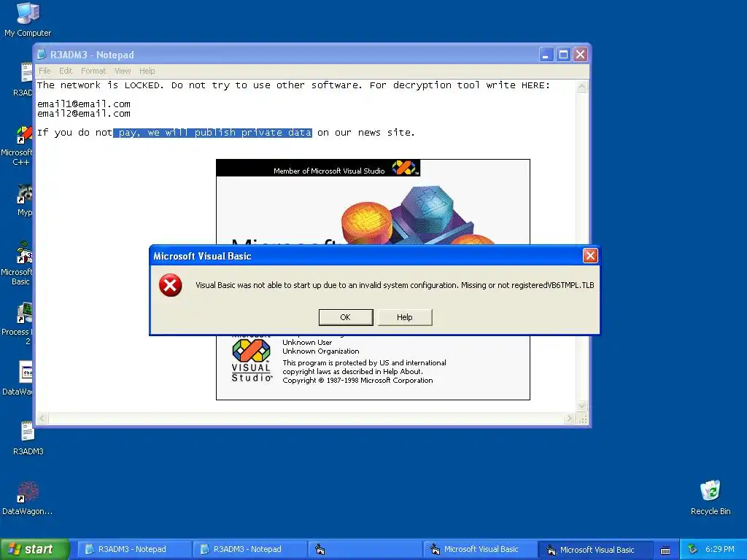This screenshot has height=560, width=747.
Task: Click Notepad horizontal scrollbar right arrow
Action: [569, 419]
